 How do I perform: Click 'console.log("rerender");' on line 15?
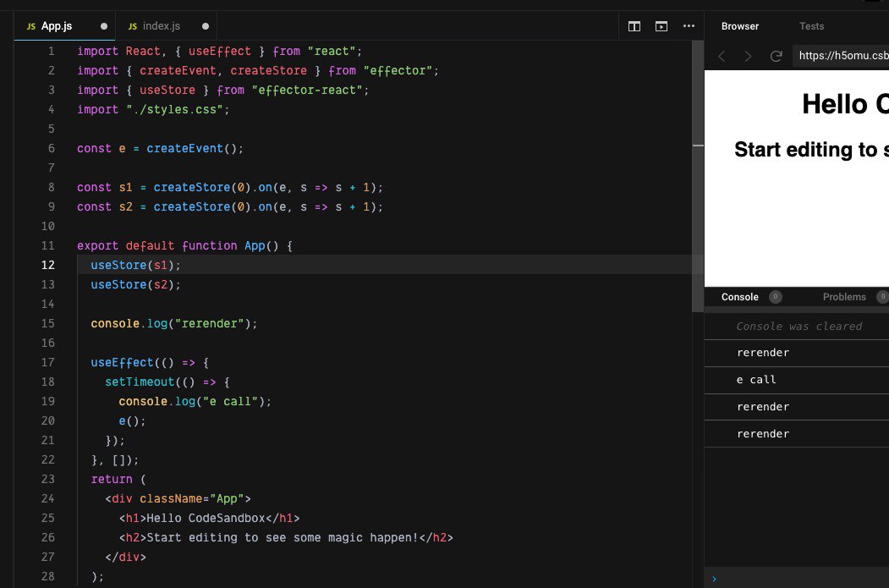(x=174, y=323)
